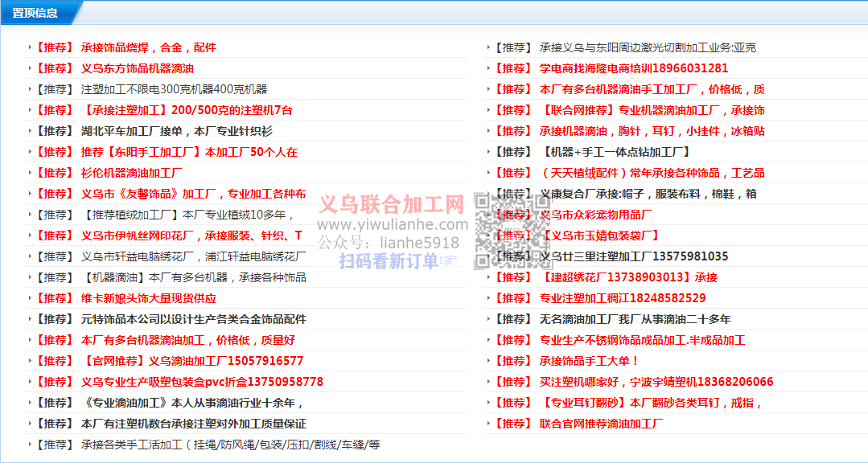
Task: Click 专业注塑加工稠江18248582529
Action: pyautogui.click(x=623, y=299)
